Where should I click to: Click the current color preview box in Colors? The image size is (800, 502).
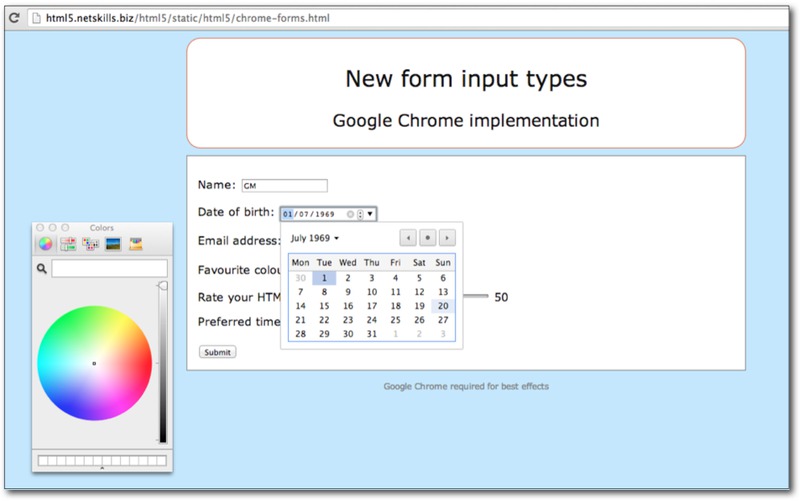click(x=109, y=268)
